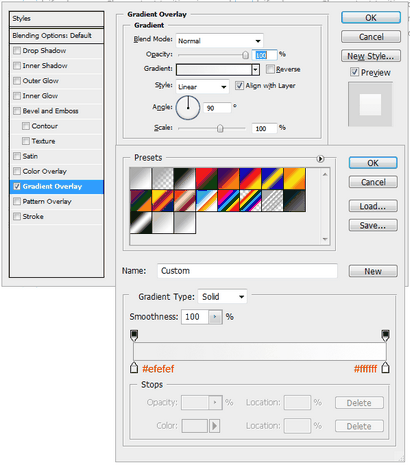The height and width of the screenshot is (472, 410).
Task: Choose the first black-to-white gradient preset
Action: (140, 178)
